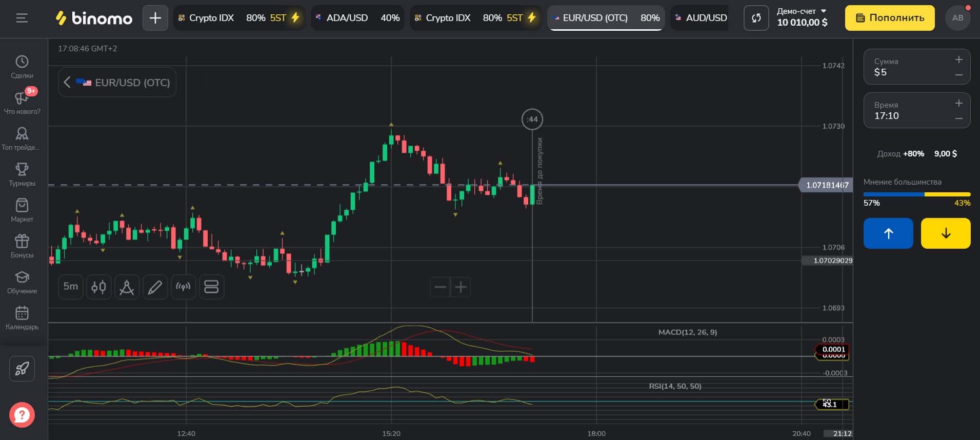Open the 5m timeframe selector
980x440 pixels.
(71, 287)
